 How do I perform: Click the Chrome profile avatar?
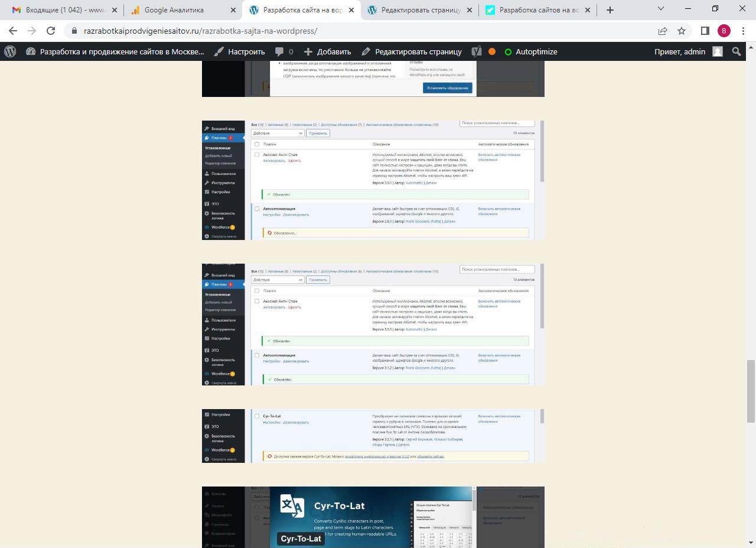pos(724,31)
